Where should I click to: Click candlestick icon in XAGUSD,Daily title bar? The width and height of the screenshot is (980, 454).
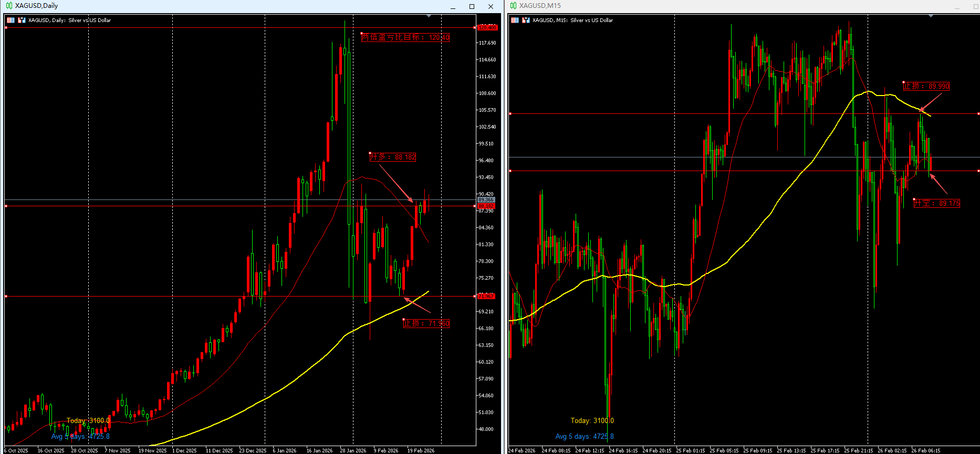coord(9,6)
